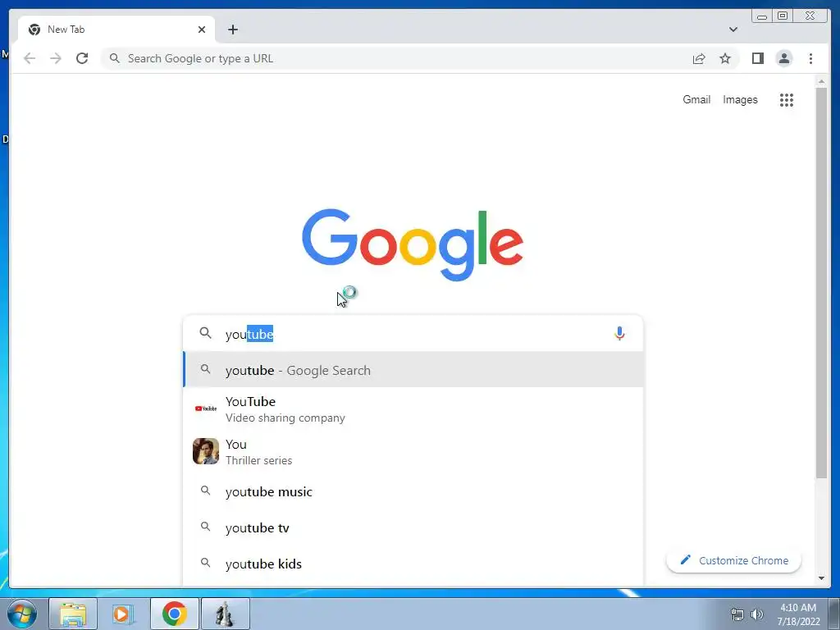
Task: Click the page vertical scrollbar thumb
Action: 821,283
